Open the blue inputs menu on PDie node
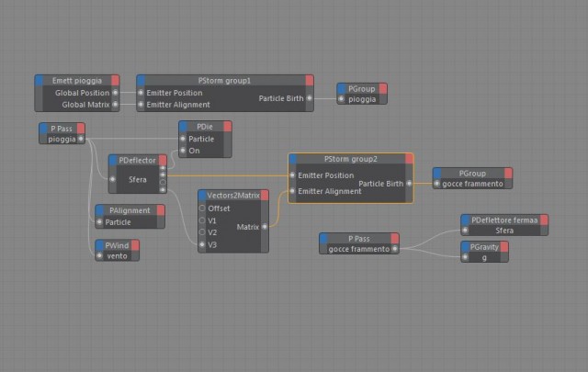 (183, 127)
